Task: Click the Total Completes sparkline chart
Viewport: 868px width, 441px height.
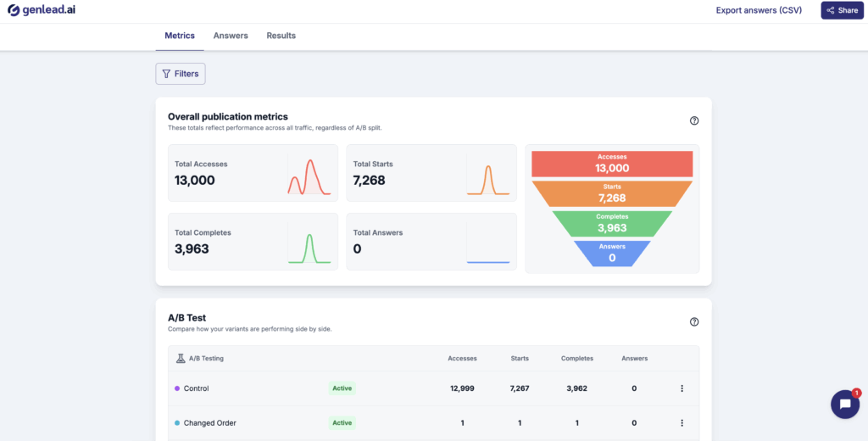Action: pos(309,245)
